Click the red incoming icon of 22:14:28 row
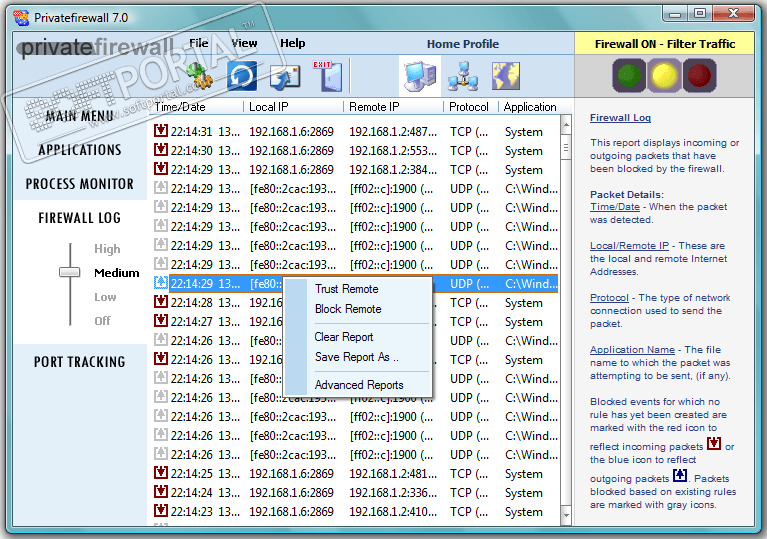767x539 pixels. click(160, 302)
